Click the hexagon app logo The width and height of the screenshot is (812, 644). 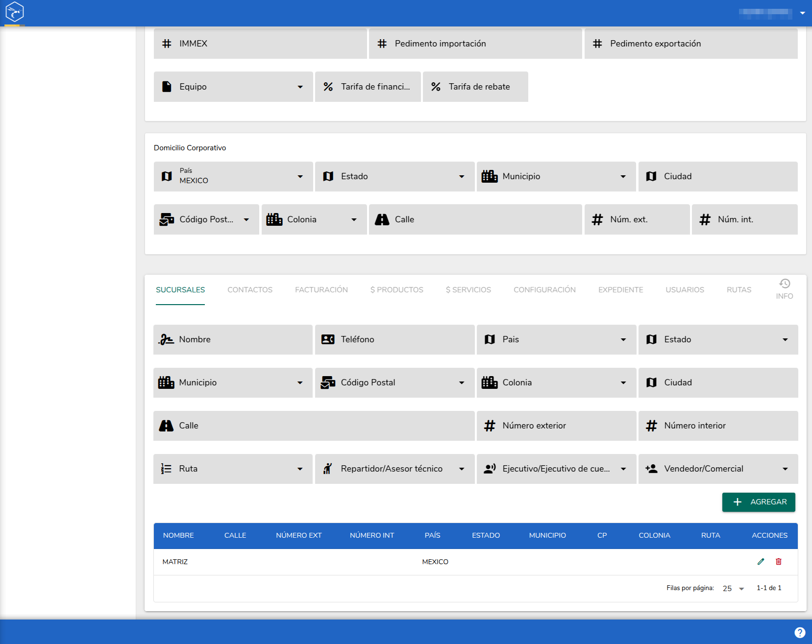tap(15, 12)
